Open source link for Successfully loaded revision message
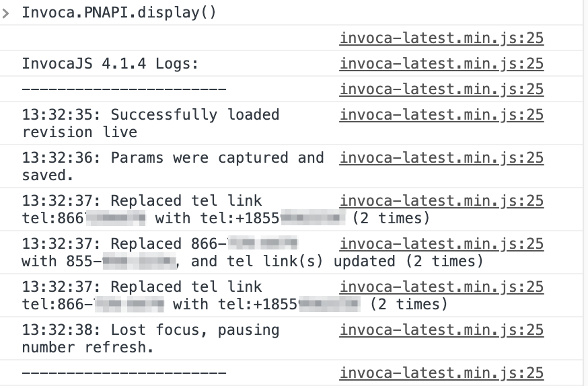Image resolution: width=588 pixels, height=386 pixels. coord(441,115)
